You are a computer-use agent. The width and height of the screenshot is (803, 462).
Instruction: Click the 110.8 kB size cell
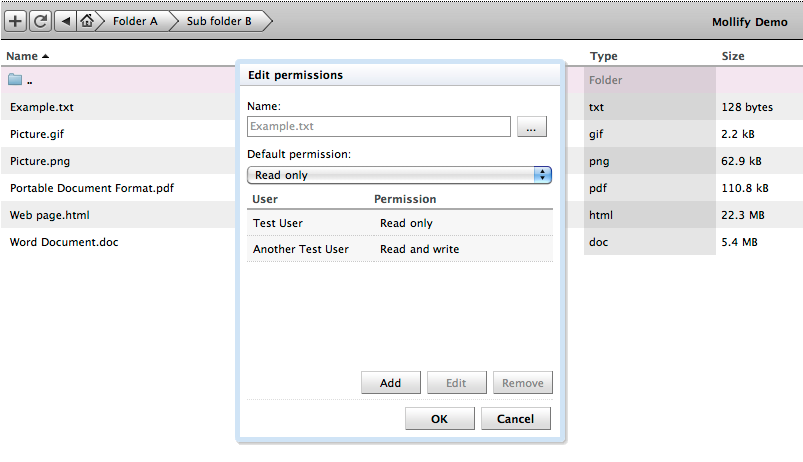click(745, 188)
